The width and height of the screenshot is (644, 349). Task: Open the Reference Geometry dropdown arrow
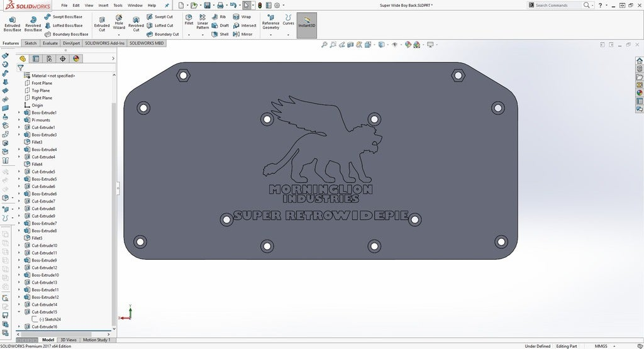pyautogui.click(x=270, y=35)
